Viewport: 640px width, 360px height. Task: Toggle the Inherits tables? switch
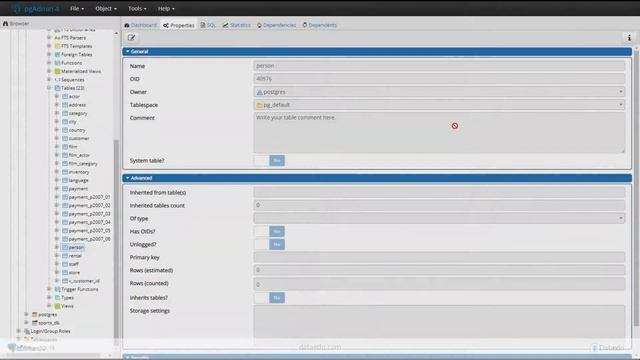[269, 298]
